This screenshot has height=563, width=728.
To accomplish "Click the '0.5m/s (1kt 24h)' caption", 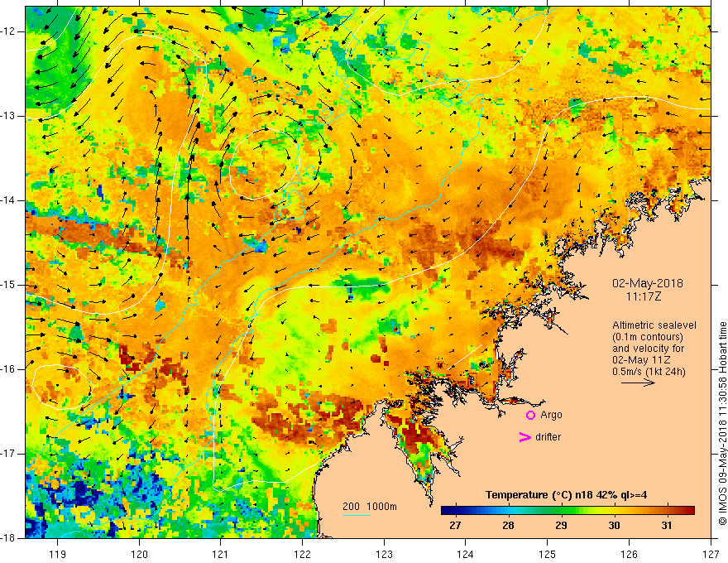I will tap(649, 372).
